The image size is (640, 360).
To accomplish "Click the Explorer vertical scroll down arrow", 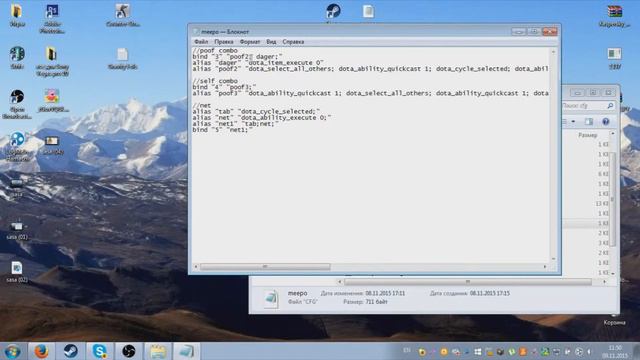I will pos(613,273).
